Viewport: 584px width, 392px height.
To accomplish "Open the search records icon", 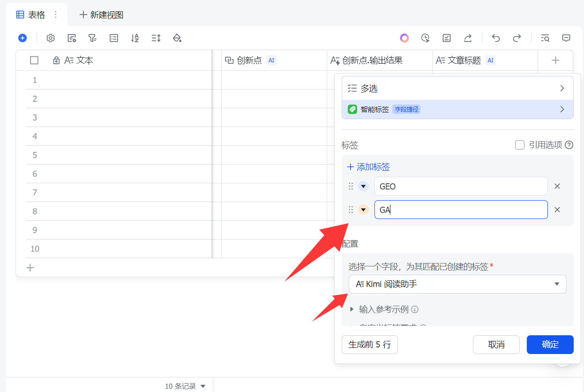I will point(545,38).
